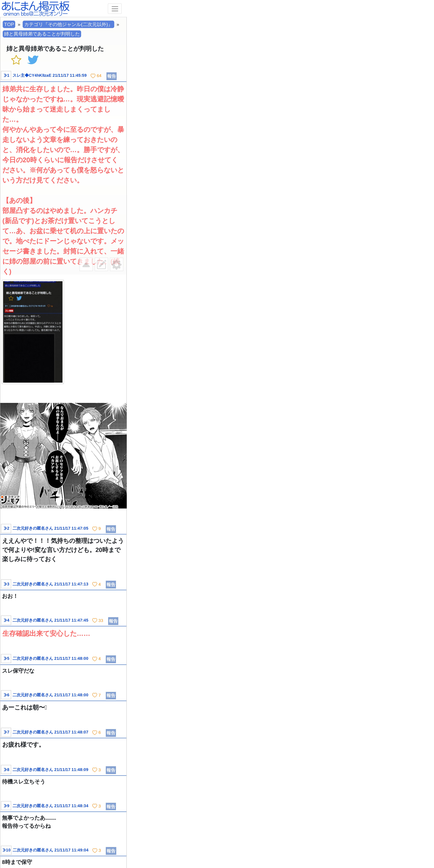Click reply anchor >>1

coord(6,75)
